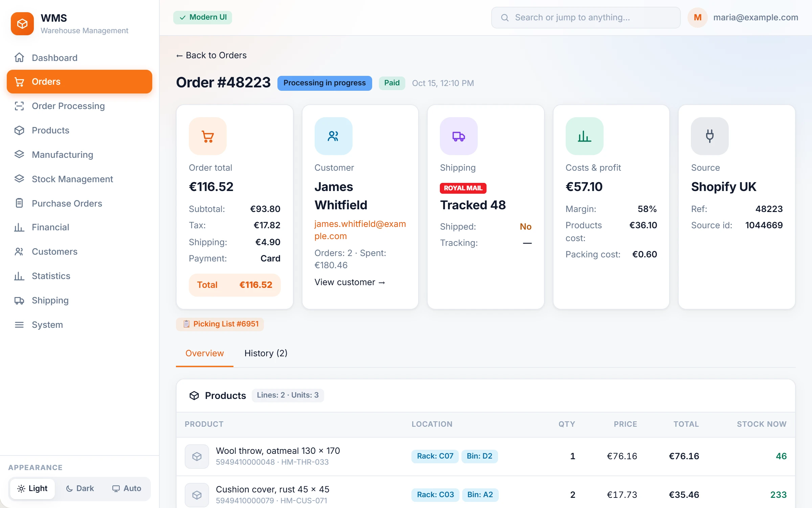Image resolution: width=812 pixels, height=508 pixels.
Task: Open Picking List #6951
Action: [x=220, y=324]
